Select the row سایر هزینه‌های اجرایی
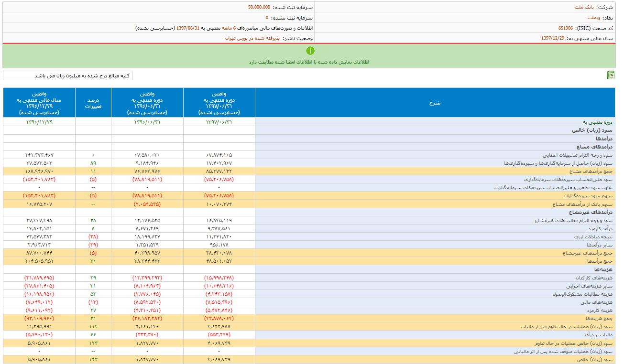The height and width of the screenshot is (364, 624). click(309, 286)
